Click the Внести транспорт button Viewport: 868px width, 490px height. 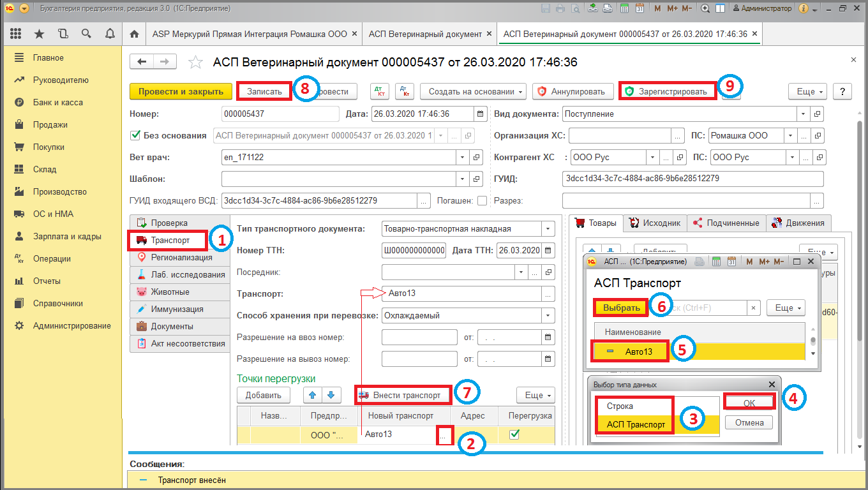(403, 395)
